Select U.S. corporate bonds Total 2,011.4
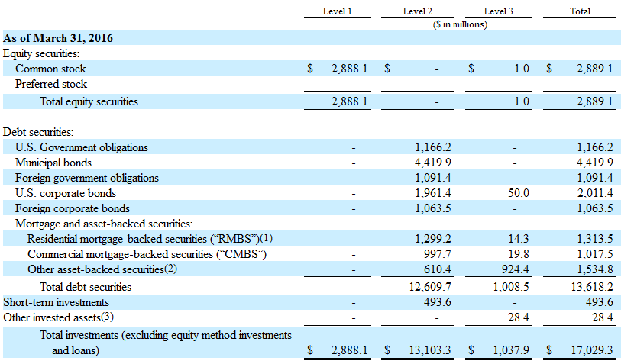621x364 pixels. point(595,193)
